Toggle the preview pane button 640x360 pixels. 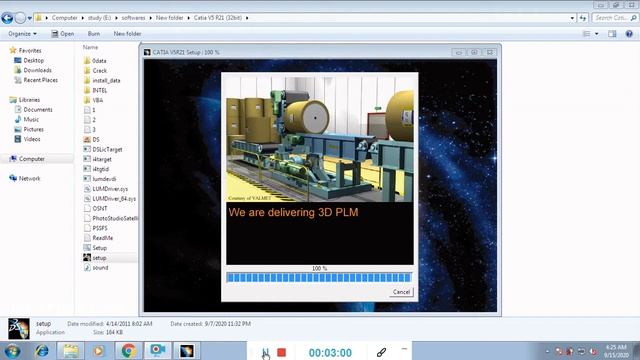click(x=612, y=34)
